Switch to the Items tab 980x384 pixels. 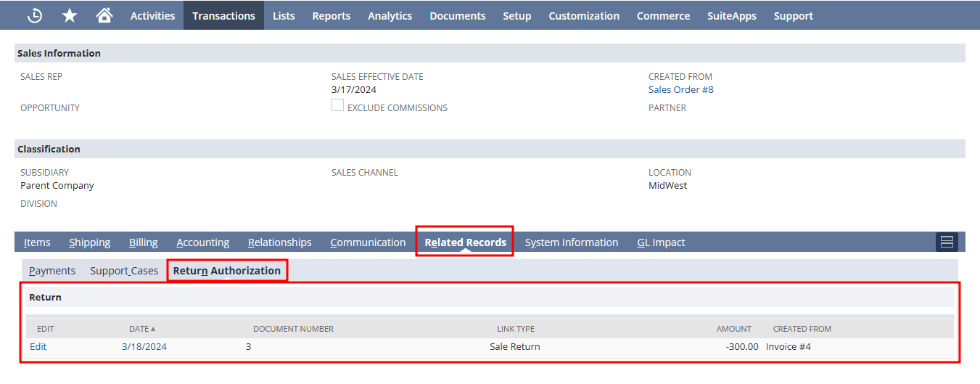[x=37, y=242]
